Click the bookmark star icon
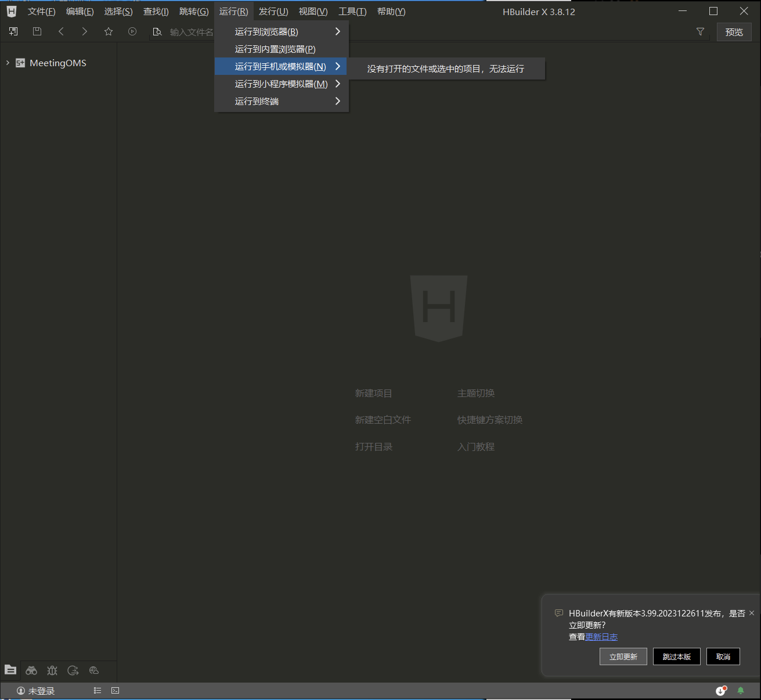 tap(109, 31)
